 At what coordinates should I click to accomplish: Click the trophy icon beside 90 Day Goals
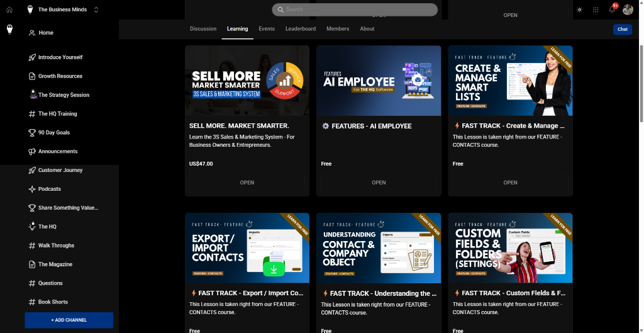coord(32,133)
